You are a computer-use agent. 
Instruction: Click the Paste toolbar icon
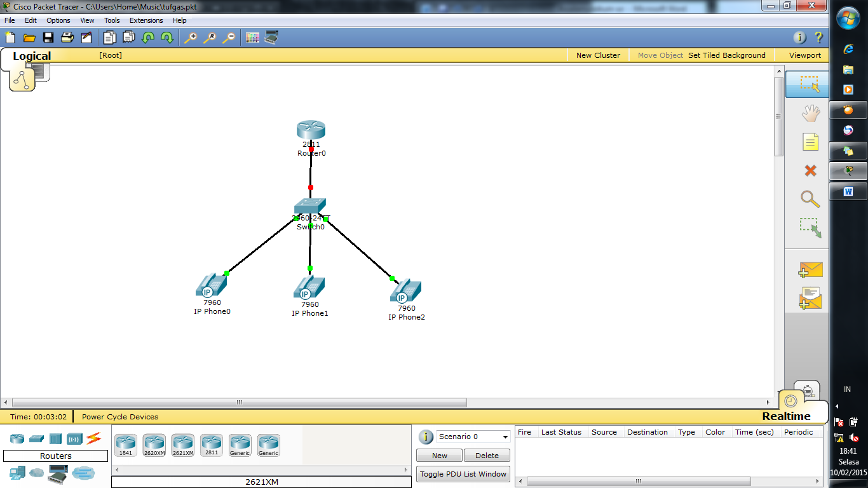coord(129,37)
